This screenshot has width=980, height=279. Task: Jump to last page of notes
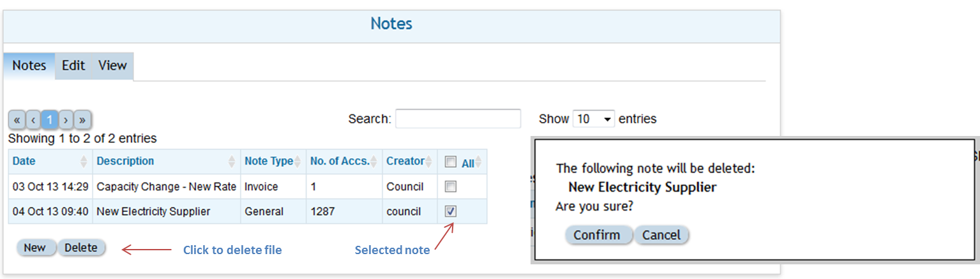click(83, 119)
